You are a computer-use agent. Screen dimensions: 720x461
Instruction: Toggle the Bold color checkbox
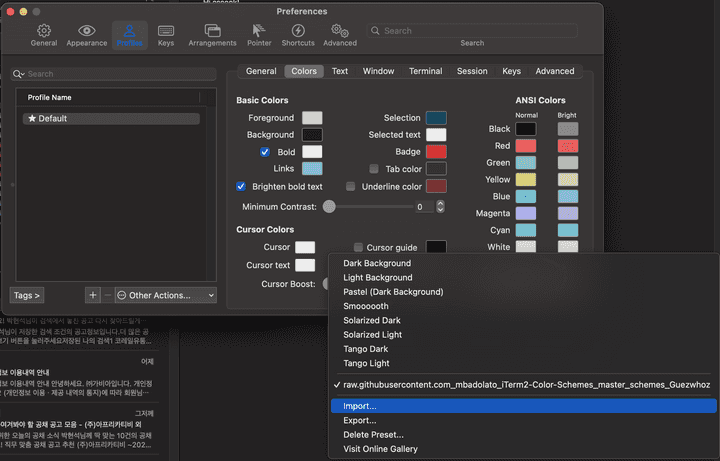click(264, 152)
